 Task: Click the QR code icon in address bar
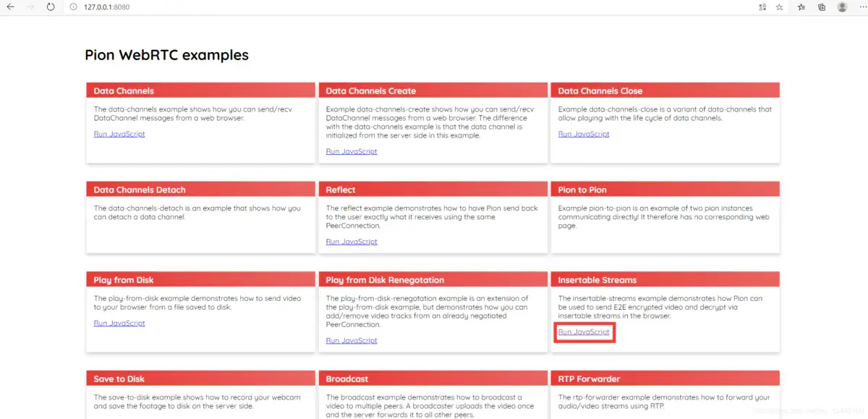tap(762, 7)
